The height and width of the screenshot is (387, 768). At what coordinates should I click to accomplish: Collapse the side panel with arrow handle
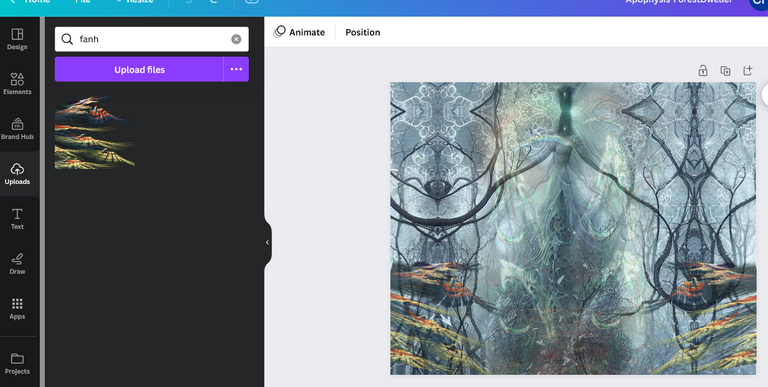coord(267,242)
